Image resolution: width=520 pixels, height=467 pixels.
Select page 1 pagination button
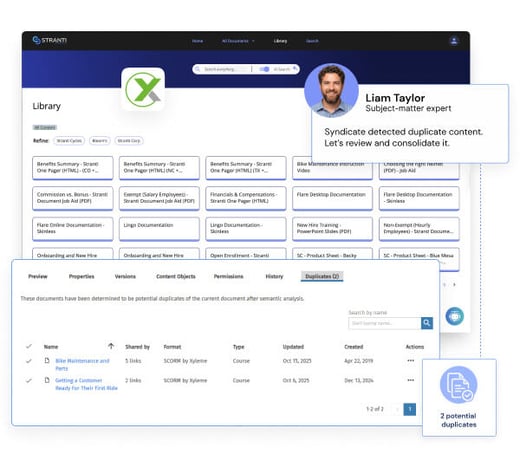(410, 409)
